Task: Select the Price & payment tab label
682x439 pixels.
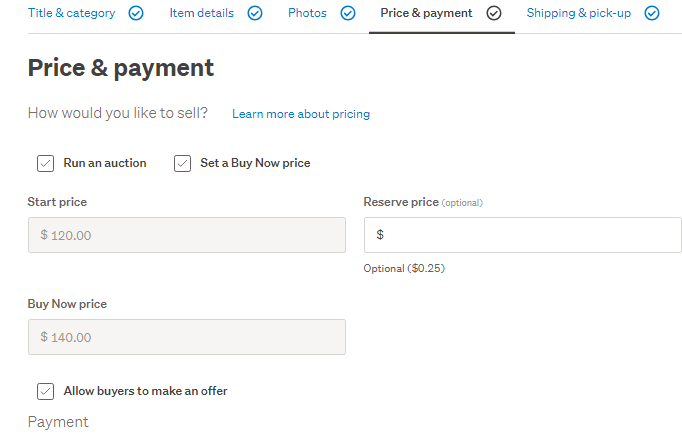Action: click(x=426, y=14)
